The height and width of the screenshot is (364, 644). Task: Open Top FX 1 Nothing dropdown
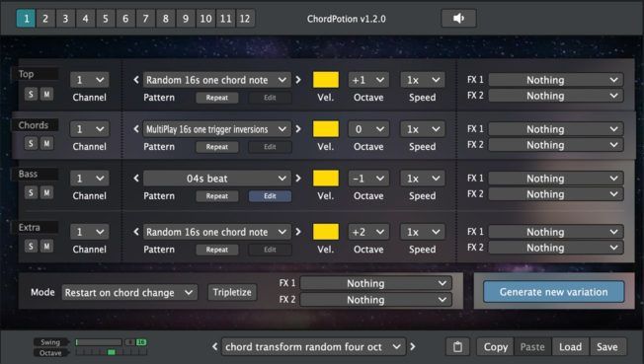tap(556, 80)
